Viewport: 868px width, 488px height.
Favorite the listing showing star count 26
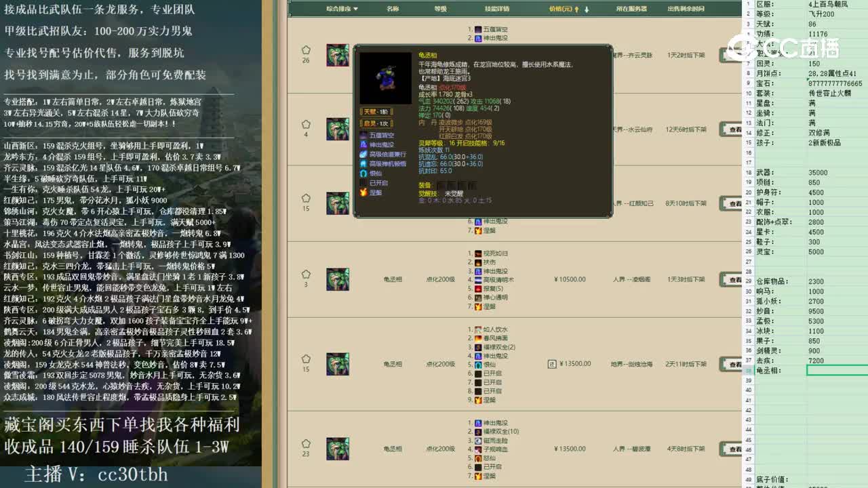coord(307,49)
